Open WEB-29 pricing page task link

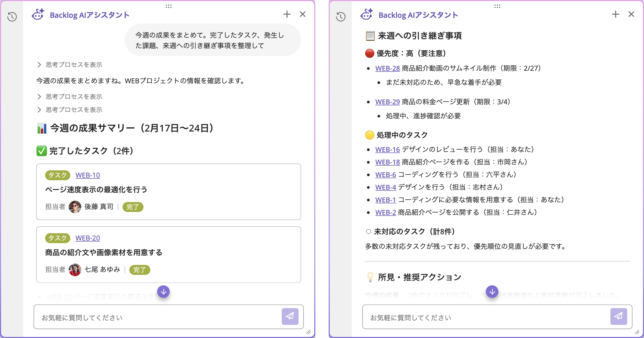point(387,102)
